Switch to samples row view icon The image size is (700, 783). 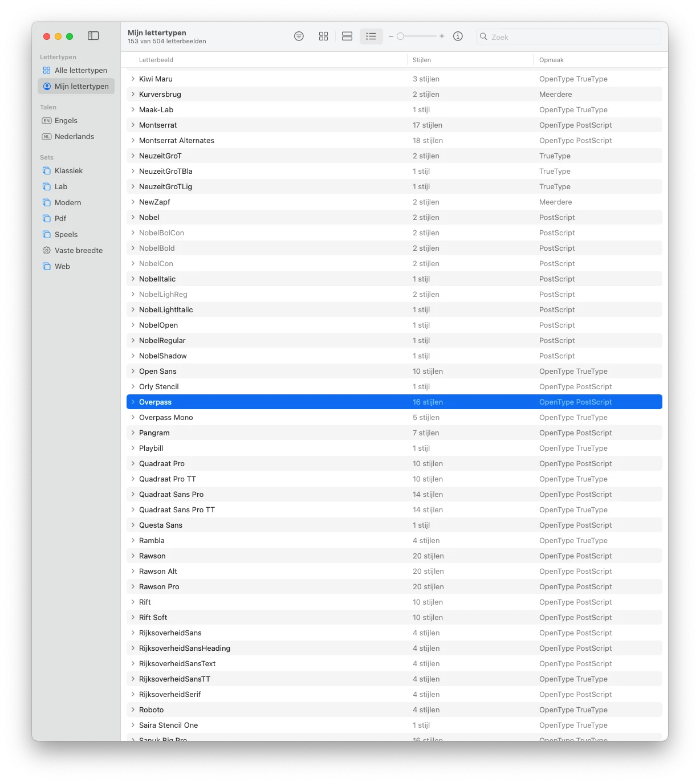(347, 36)
